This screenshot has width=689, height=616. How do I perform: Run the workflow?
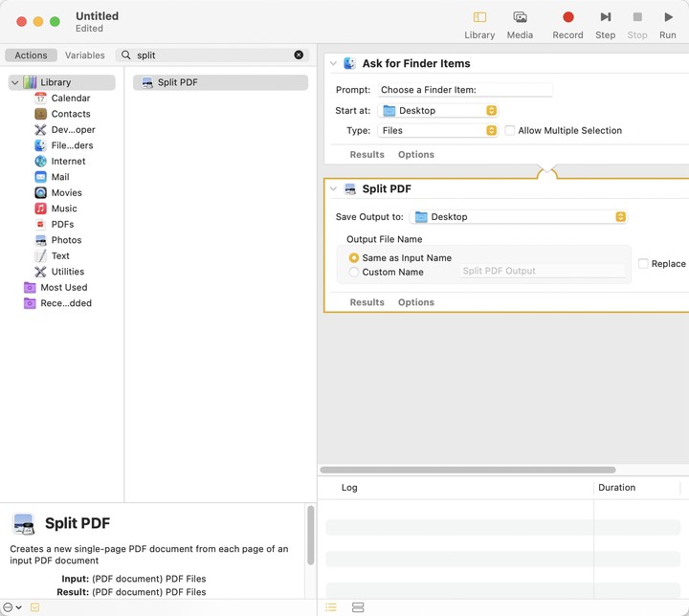click(668, 17)
